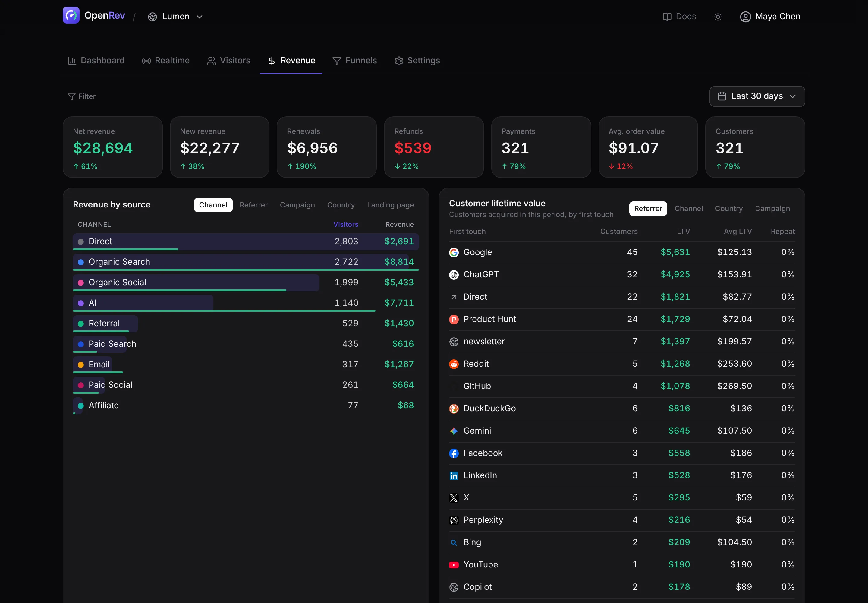Click the Gemini sparkle icon

(454, 431)
